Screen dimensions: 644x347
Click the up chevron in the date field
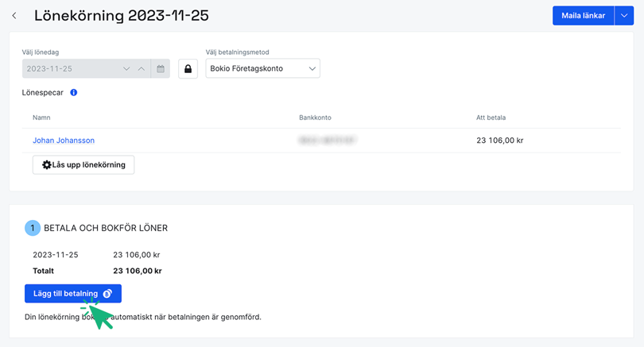pyautogui.click(x=142, y=69)
